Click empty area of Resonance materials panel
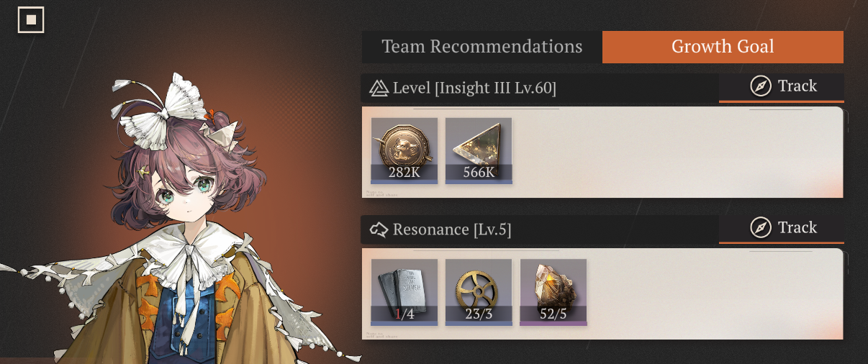The image size is (868, 364). click(x=713, y=294)
